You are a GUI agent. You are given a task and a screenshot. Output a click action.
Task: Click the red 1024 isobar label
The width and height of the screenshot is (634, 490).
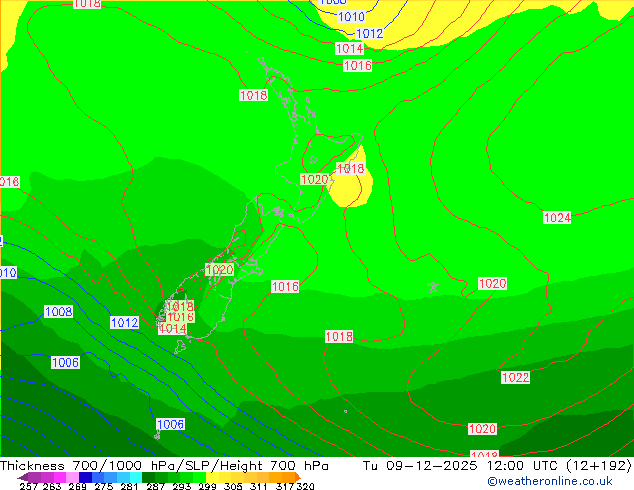(557, 218)
